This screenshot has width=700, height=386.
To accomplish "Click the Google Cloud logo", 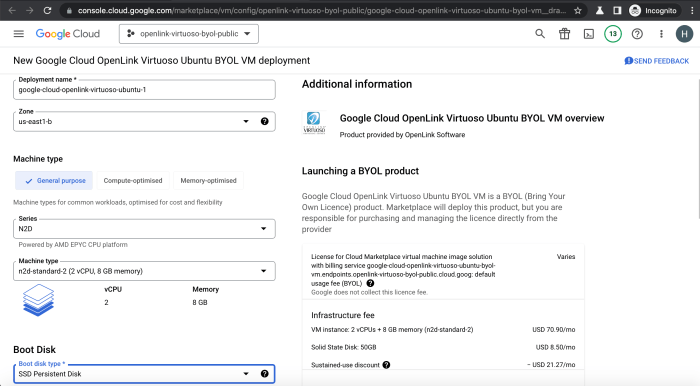I will pos(68,34).
